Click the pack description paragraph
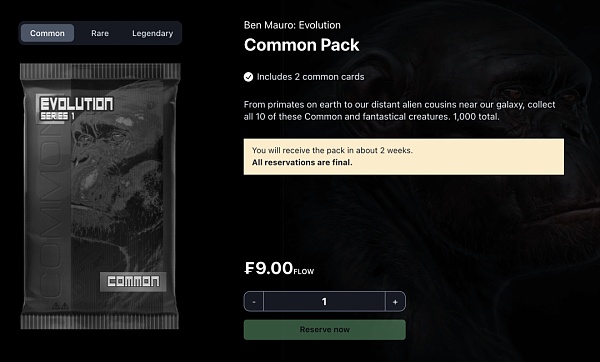The height and width of the screenshot is (362, 600). 399,111
